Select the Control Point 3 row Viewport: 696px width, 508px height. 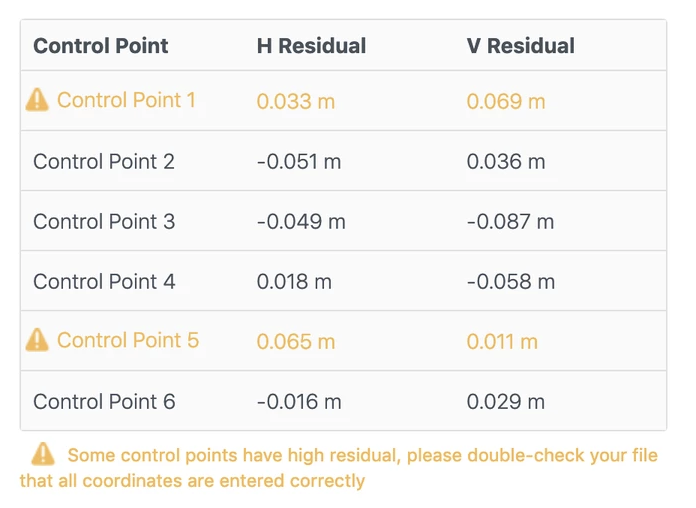pos(344,221)
